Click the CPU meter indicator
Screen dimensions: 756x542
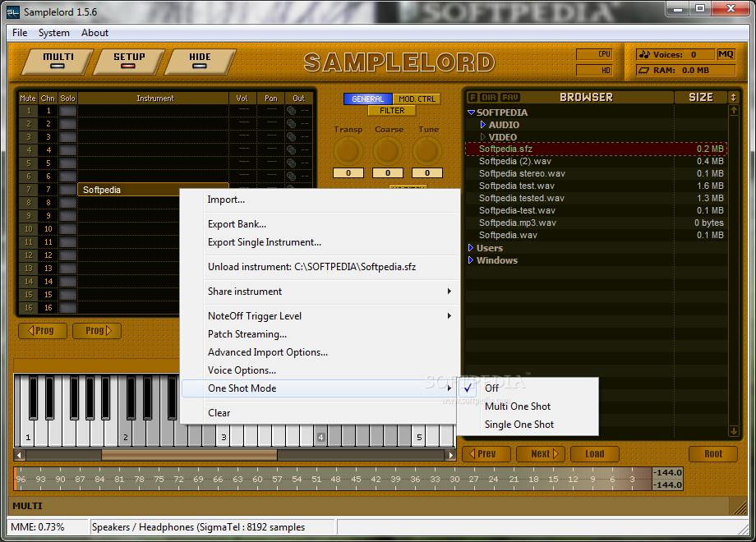point(594,54)
